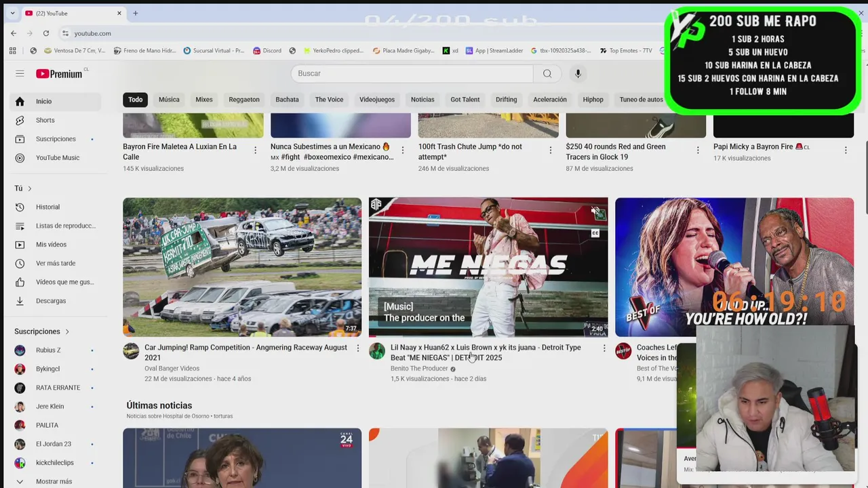Open Top Emotes - 7TV bookmark
Viewport: 868px width, 488px height.
pyautogui.click(x=625, y=50)
